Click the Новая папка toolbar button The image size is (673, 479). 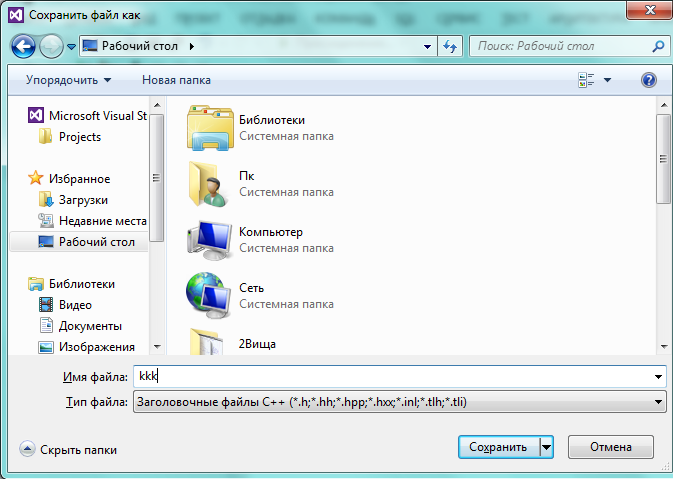(x=176, y=80)
